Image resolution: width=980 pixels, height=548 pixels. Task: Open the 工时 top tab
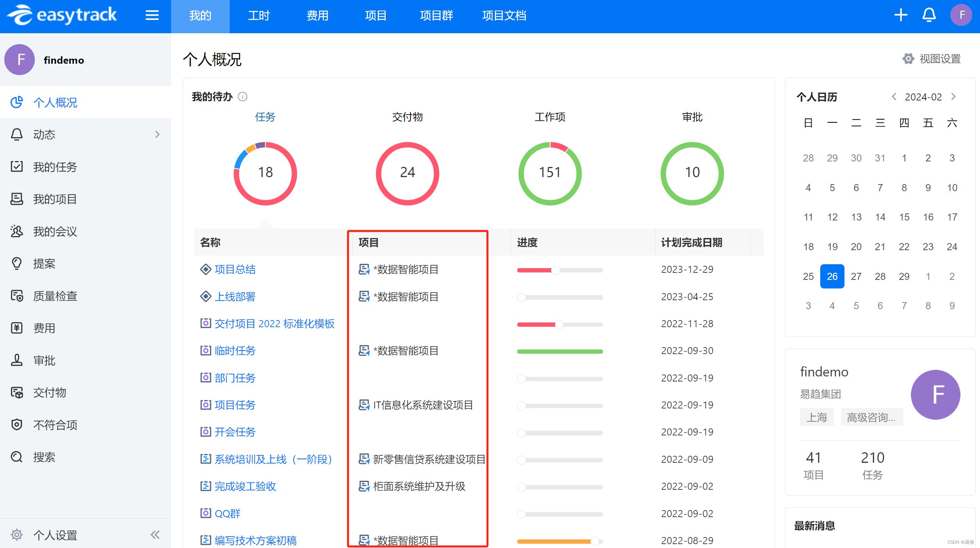click(x=259, y=16)
